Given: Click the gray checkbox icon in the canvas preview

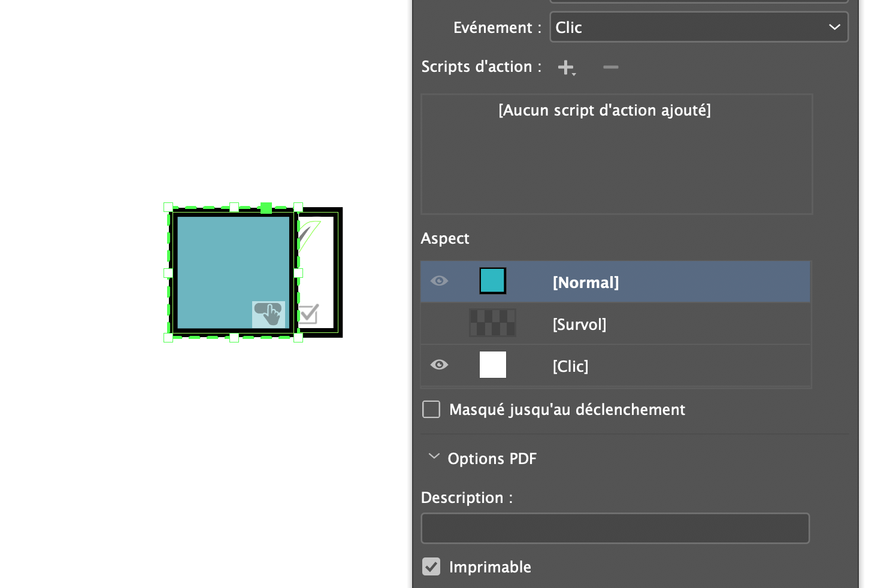Looking at the screenshot, I should click(x=307, y=313).
